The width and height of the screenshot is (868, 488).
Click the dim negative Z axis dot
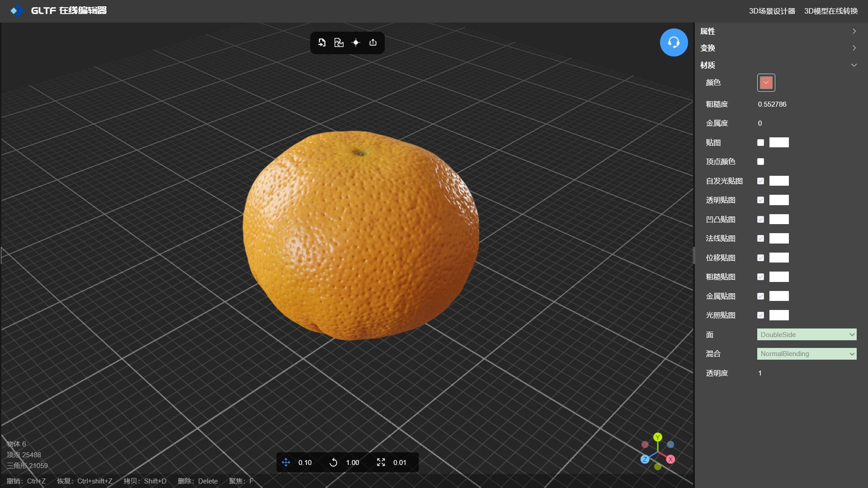(x=670, y=445)
